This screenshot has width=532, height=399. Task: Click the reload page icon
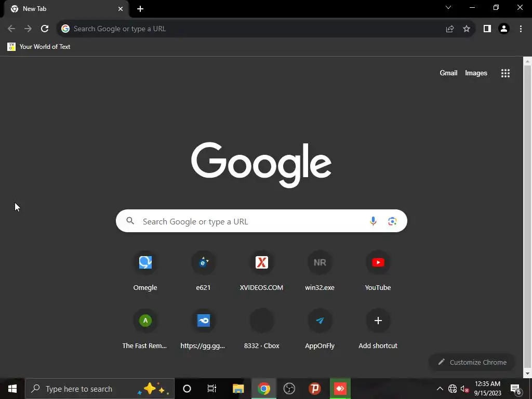pyautogui.click(x=45, y=29)
